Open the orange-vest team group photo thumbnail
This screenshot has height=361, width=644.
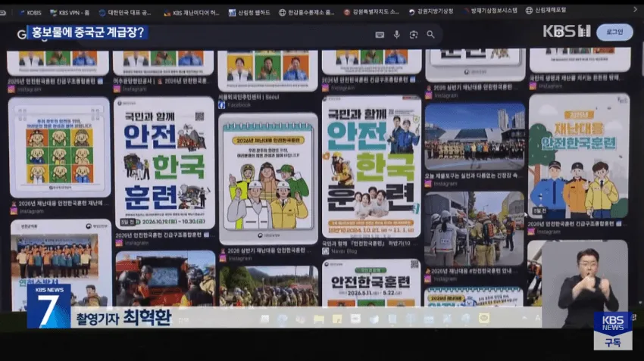click(x=61, y=265)
